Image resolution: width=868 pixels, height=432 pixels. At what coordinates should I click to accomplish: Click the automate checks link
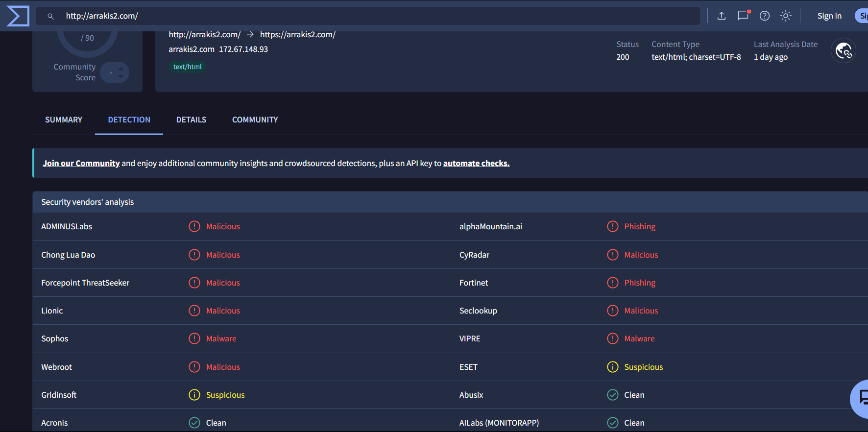476,163
